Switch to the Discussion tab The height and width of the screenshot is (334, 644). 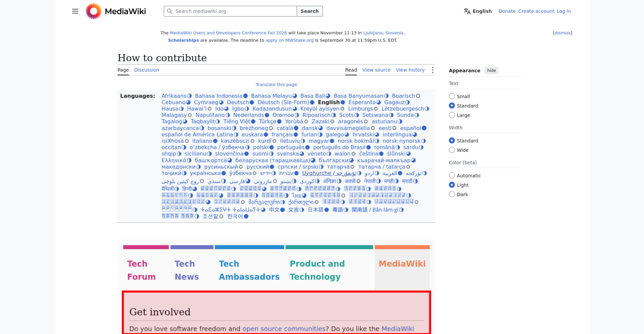click(147, 70)
